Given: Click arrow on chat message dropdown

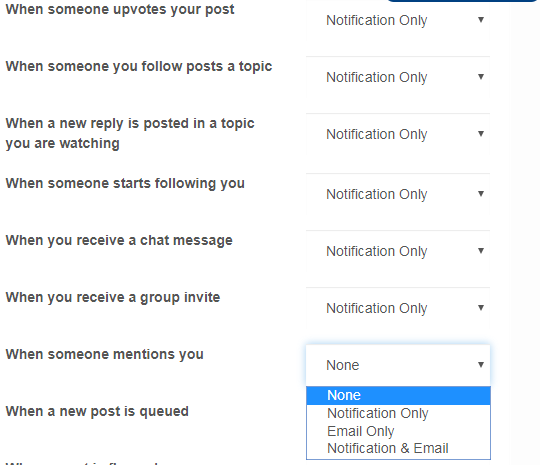Looking at the screenshot, I should [x=481, y=250].
